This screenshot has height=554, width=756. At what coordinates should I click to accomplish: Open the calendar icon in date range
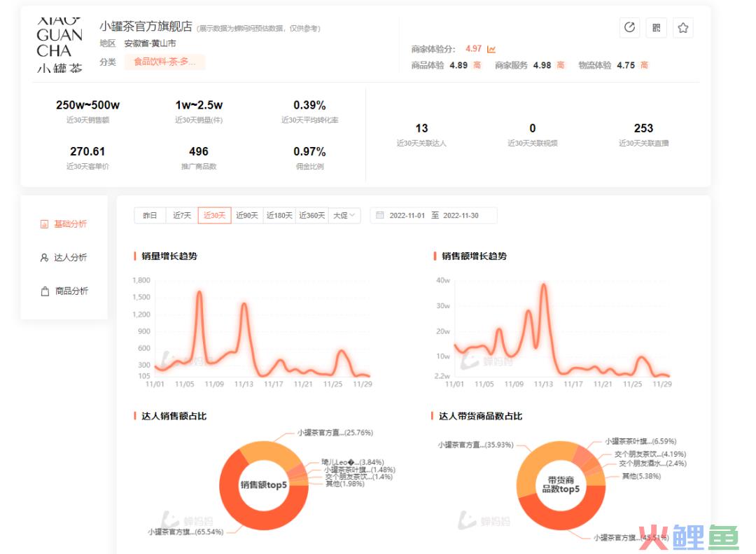point(380,215)
